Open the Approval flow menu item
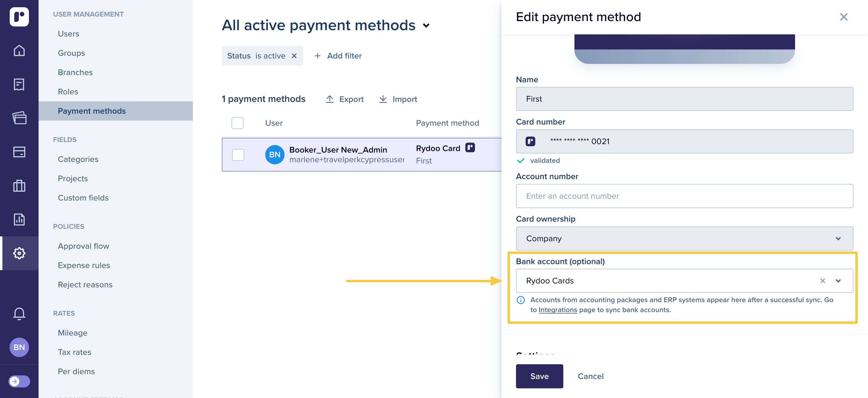This screenshot has height=398, width=868. pos(83,246)
